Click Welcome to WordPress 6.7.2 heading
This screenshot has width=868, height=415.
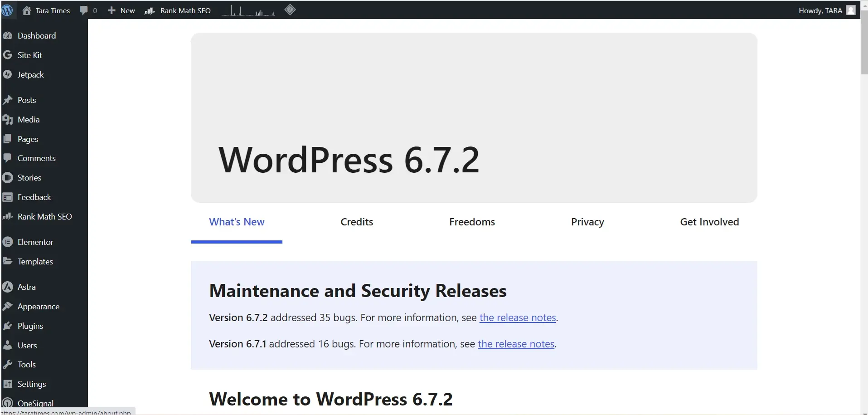(x=331, y=399)
